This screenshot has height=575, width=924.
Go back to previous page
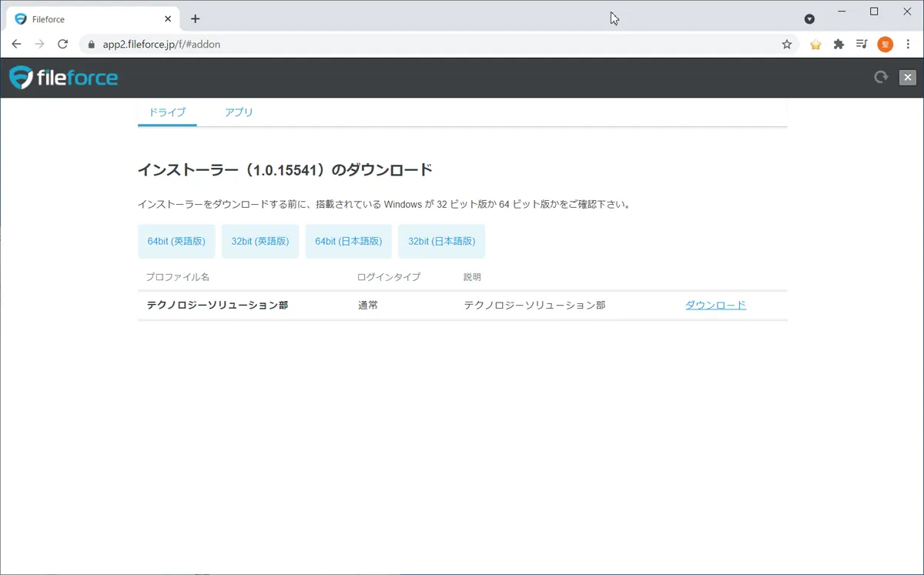(16, 45)
